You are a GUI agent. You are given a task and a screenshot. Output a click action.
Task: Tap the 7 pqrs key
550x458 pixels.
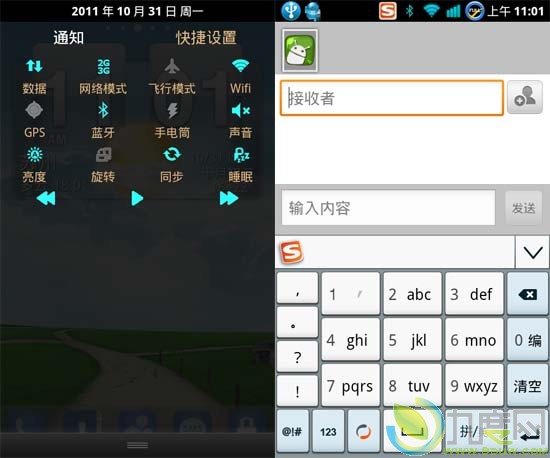[350, 385]
